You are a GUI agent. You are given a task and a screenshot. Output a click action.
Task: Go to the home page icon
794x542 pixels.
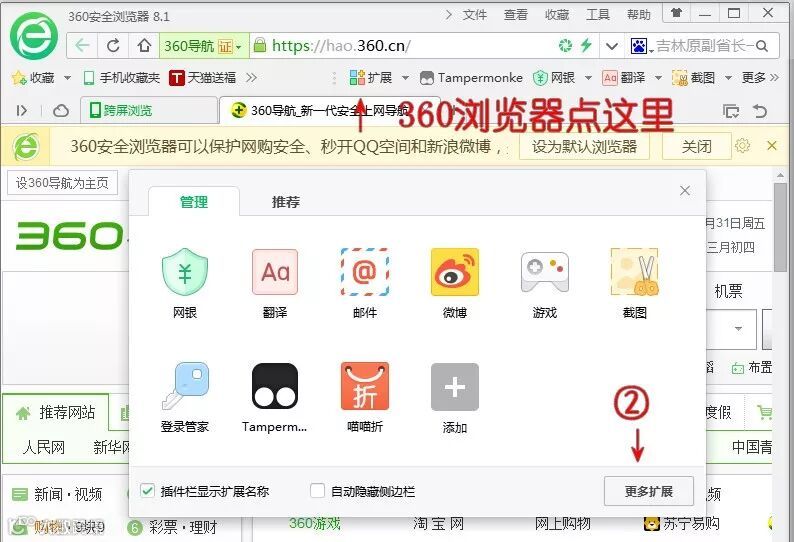click(144, 46)
